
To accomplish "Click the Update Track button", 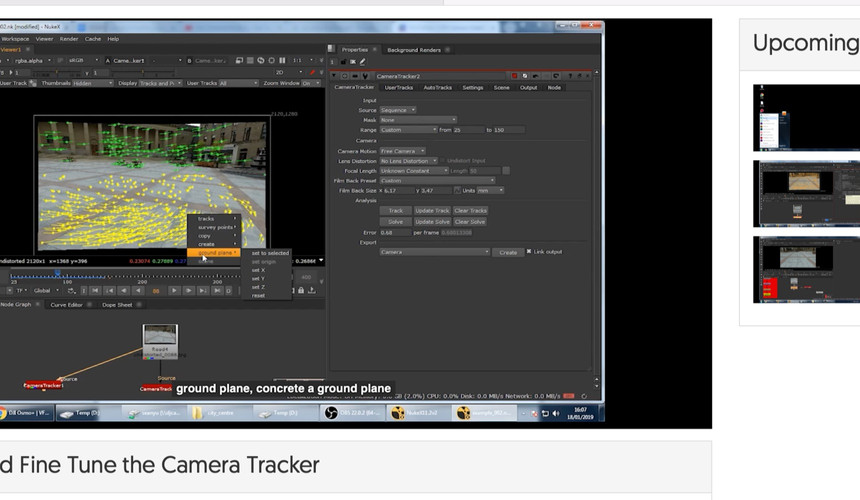I will tap(432, 211).
